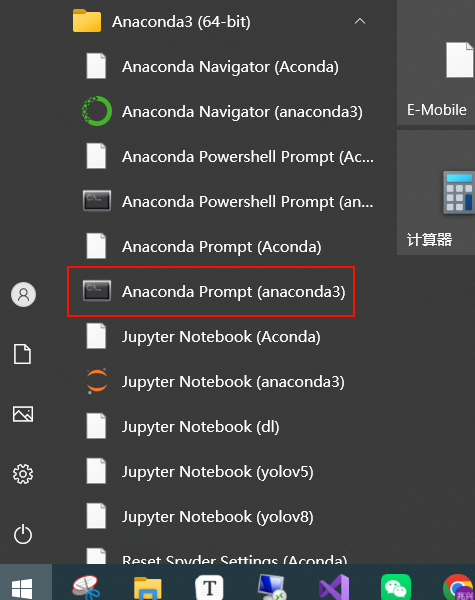Open File Explorer from the taskbar
Screen dimensions: 475x600
(147, 588)
